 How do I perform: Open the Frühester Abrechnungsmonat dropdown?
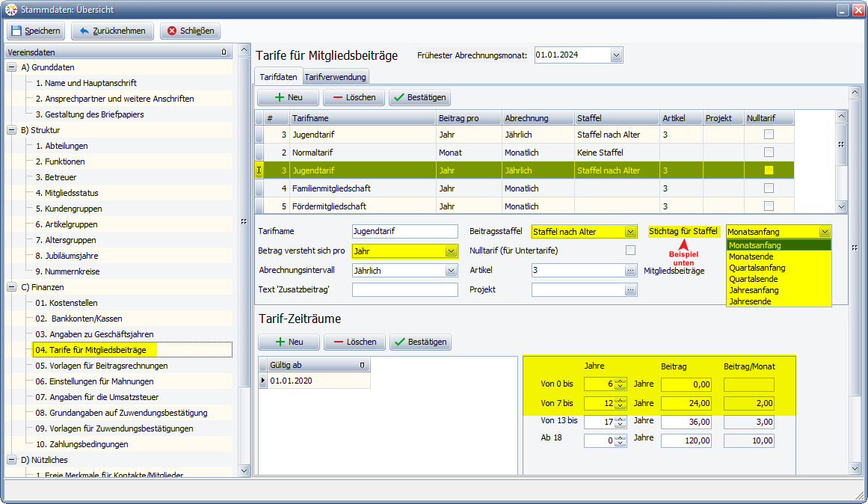(616, 55)
